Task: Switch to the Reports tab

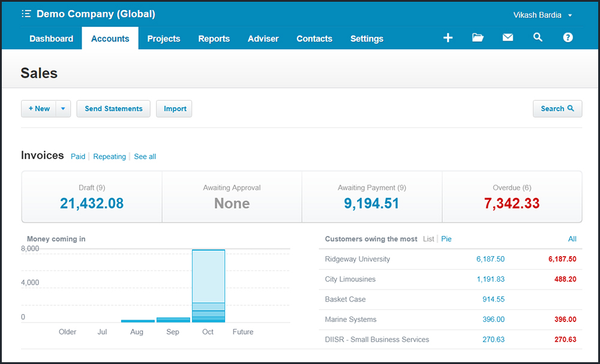Action: click(214, 38)
